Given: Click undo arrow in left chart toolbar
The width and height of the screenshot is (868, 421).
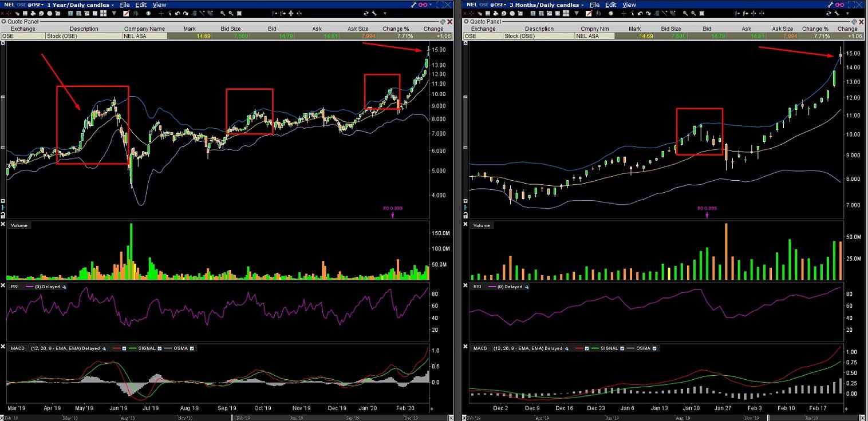Looking at the screenshot, I should 177,13.
